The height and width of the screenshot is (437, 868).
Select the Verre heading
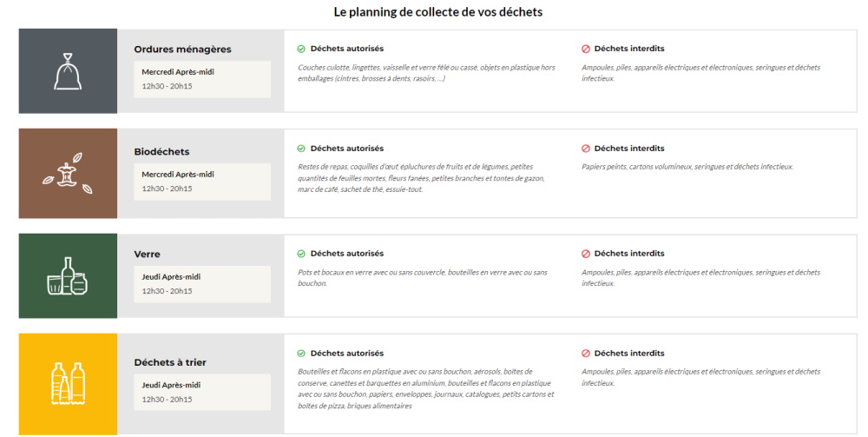click(148, 255)
